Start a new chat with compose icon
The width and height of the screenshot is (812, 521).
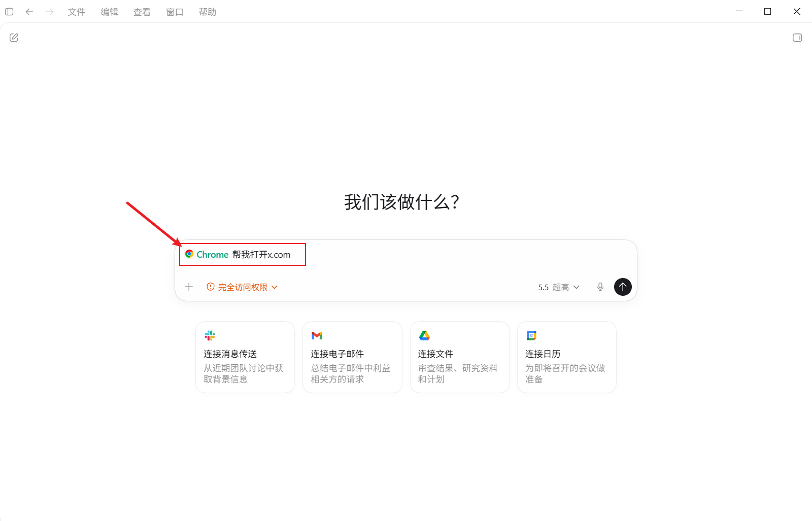click(14, 38)
